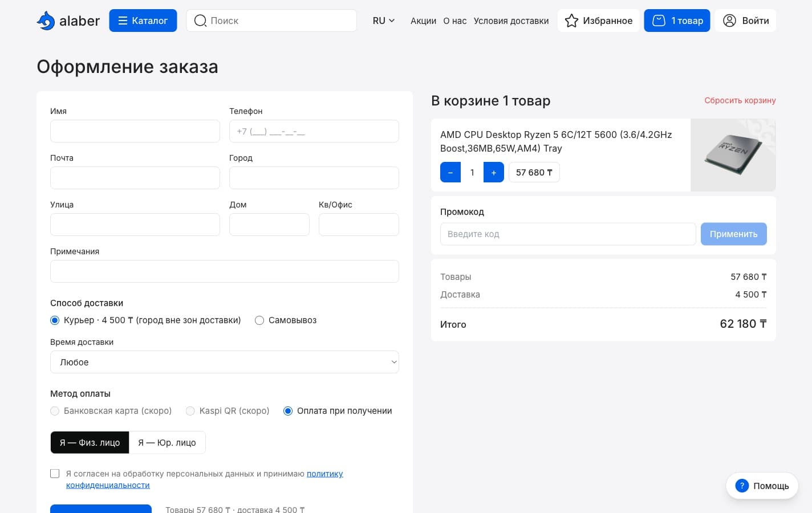Open the Акции page

click(423, 21)
